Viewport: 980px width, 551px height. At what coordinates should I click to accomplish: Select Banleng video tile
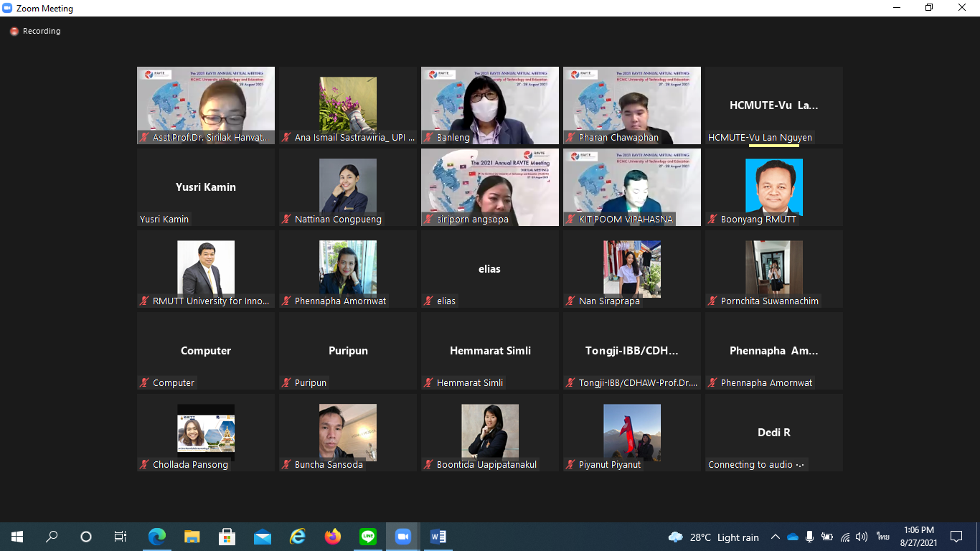(x=490, y=105)
